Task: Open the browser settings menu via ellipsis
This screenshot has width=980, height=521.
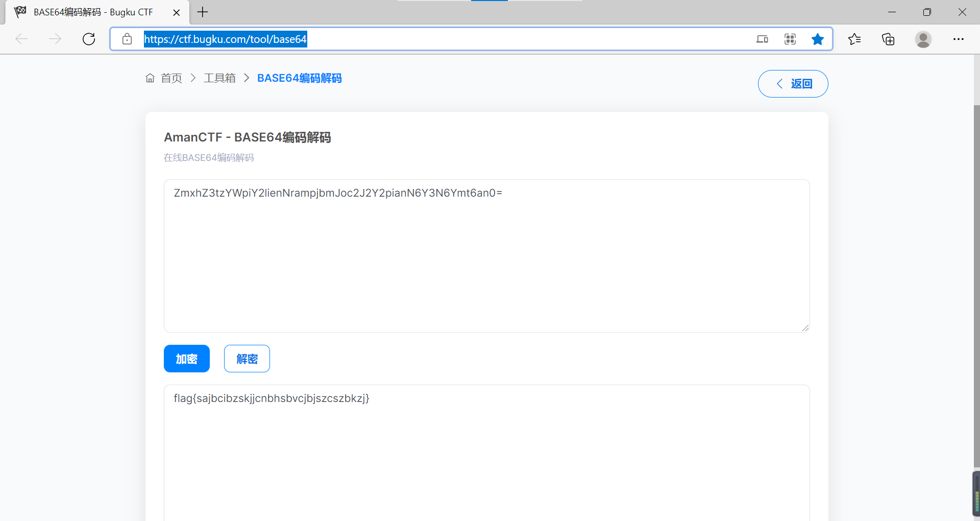Action: [x=959, y=39]
